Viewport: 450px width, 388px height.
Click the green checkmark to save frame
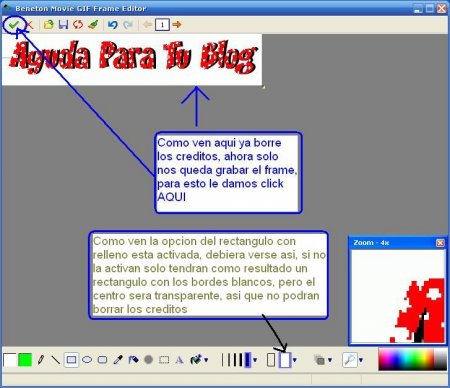coord(14,24)
